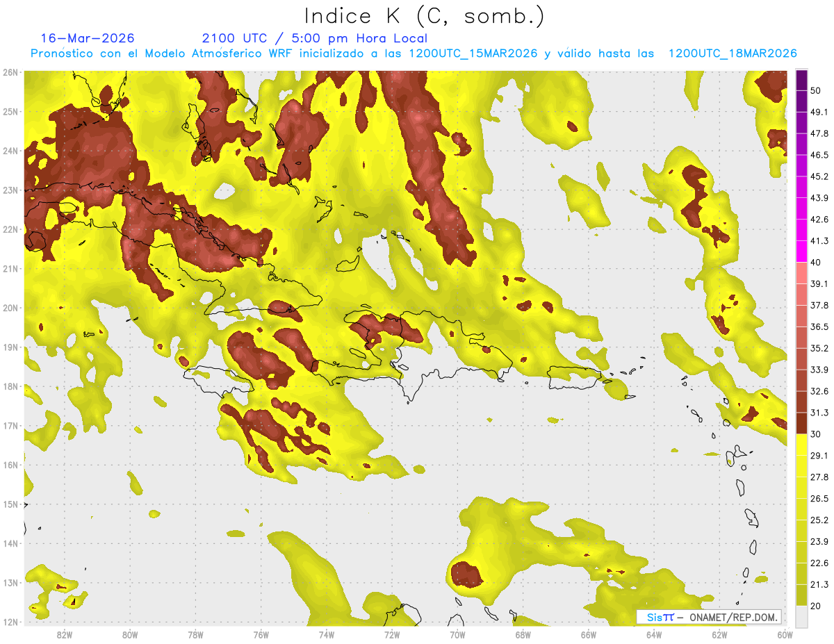Click the colorbar value 27.8
This screenshot has height=644, width=834.
point(819,478)
